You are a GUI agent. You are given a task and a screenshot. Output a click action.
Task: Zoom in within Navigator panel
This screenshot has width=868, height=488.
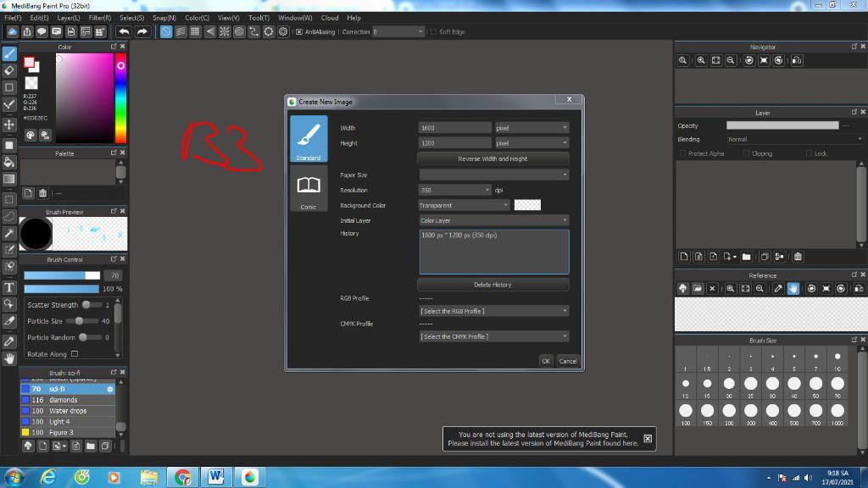701,60
